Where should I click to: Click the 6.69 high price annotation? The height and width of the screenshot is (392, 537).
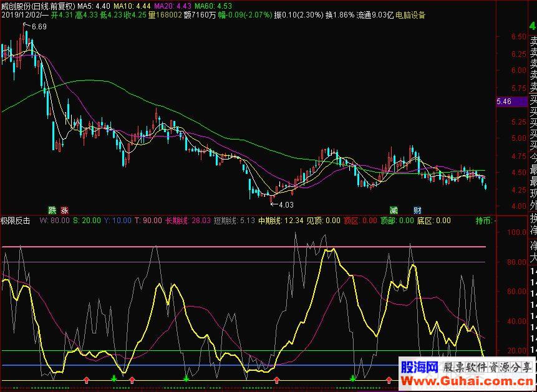[x=39, y=27]
